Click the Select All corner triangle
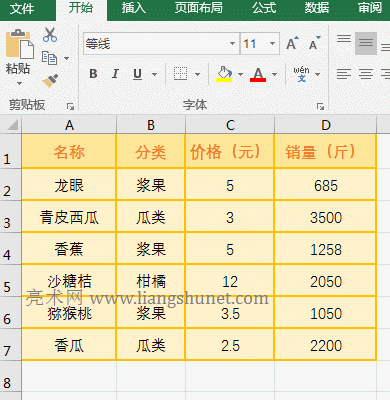Screen dimensions: 390x400 pos(12,125)
